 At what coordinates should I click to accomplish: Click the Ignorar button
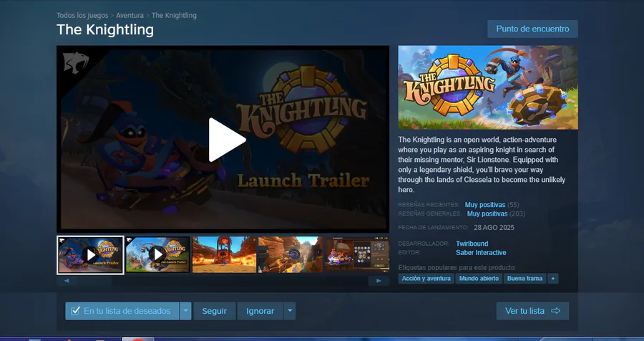(x=260, y=311)
